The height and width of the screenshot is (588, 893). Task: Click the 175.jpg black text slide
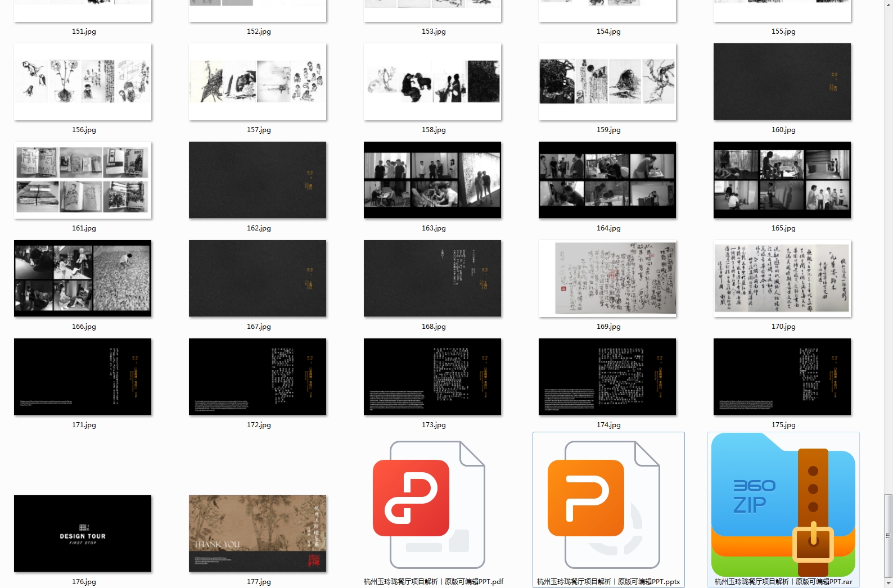click(x=782, y=377)
